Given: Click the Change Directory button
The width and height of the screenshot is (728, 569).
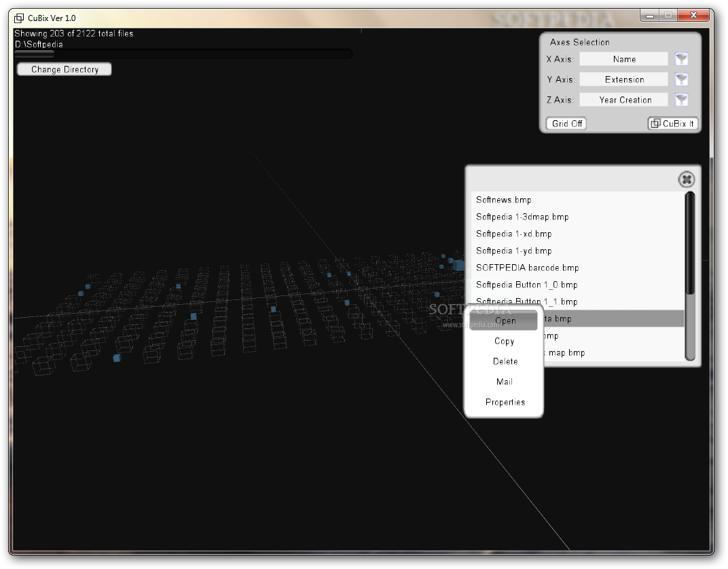Looking at the screenshot, I should coord(65,69).
